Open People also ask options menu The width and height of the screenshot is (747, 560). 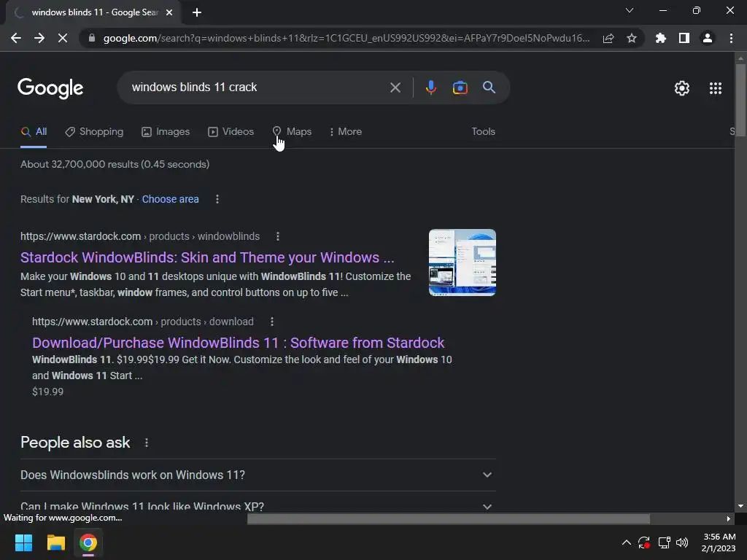click(146, 443)
